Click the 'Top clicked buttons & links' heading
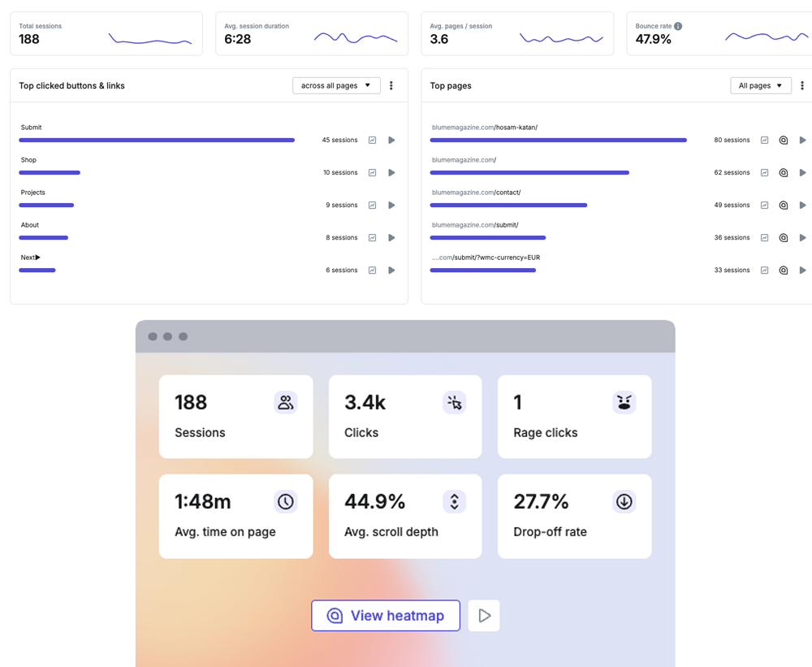The width and height of the screenshot is (812, 667). pos(72,85)
